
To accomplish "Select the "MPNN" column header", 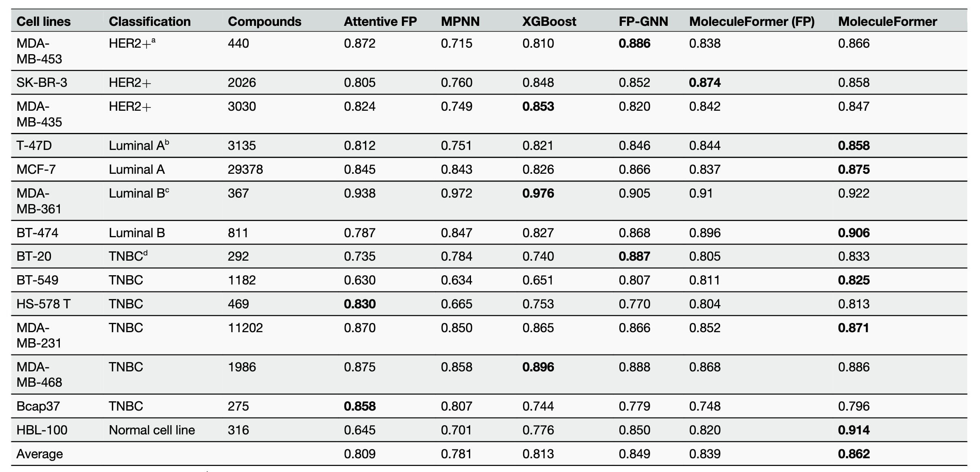I will click(x=460, y=21).
